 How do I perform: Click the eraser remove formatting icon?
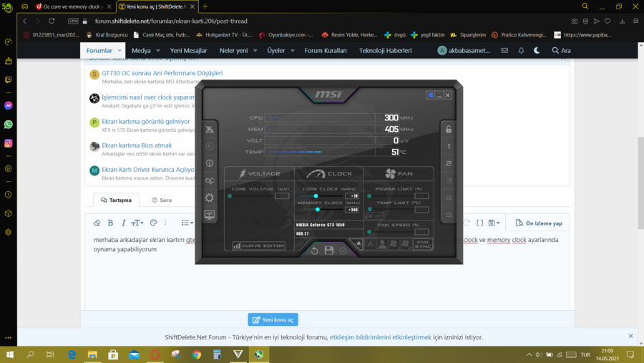click(x=97, y=223)
